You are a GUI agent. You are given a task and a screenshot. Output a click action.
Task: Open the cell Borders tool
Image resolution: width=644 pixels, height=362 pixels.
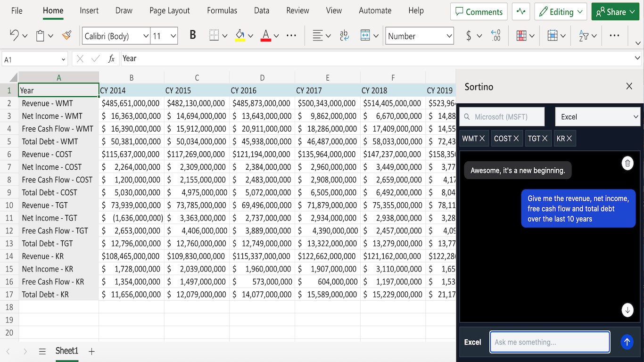[x=214, y=36]
